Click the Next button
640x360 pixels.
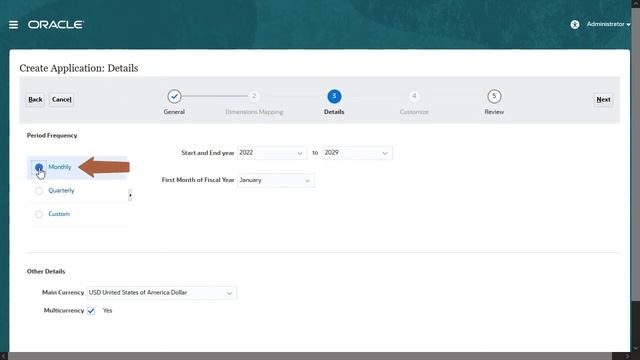pyautogui.click(x=603, y=100)
